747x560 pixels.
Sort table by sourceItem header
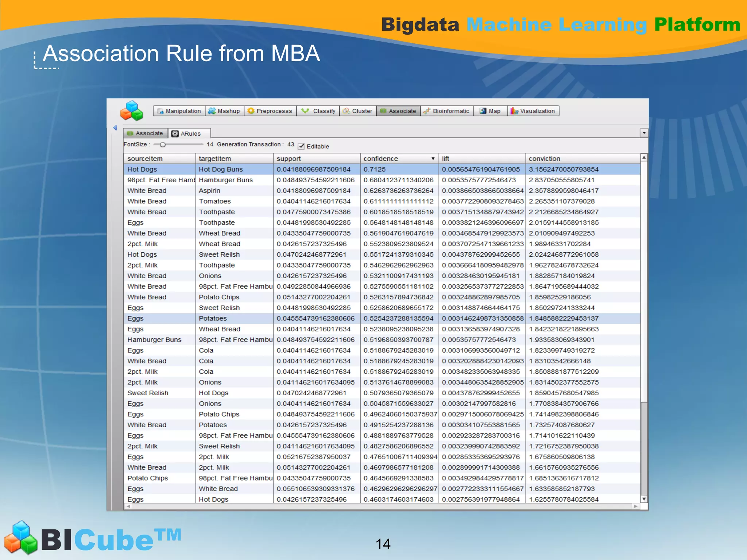coord(159,159)
